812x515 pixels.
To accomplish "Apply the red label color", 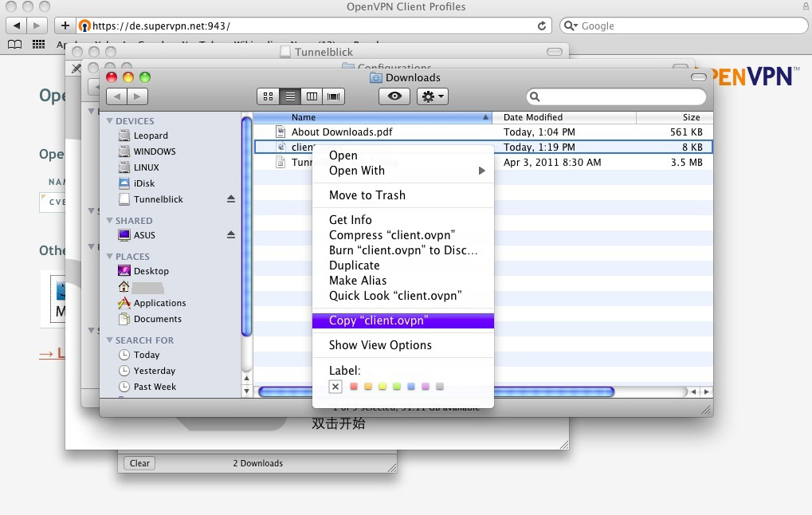I will pos(354,387).
